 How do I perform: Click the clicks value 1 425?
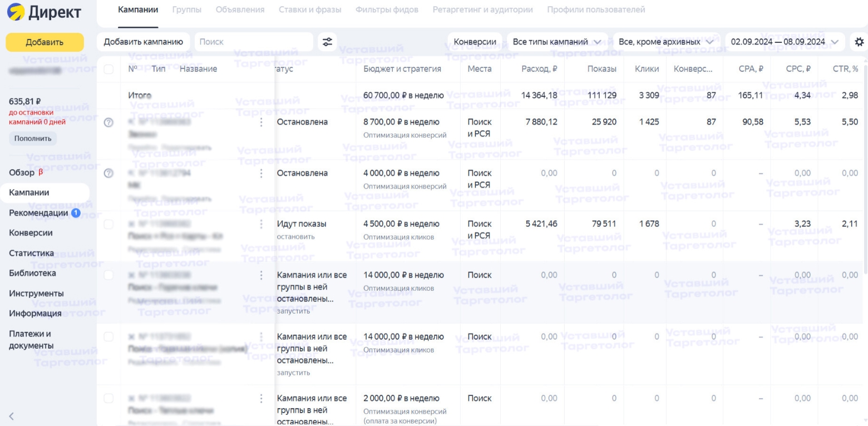[649, 122]
